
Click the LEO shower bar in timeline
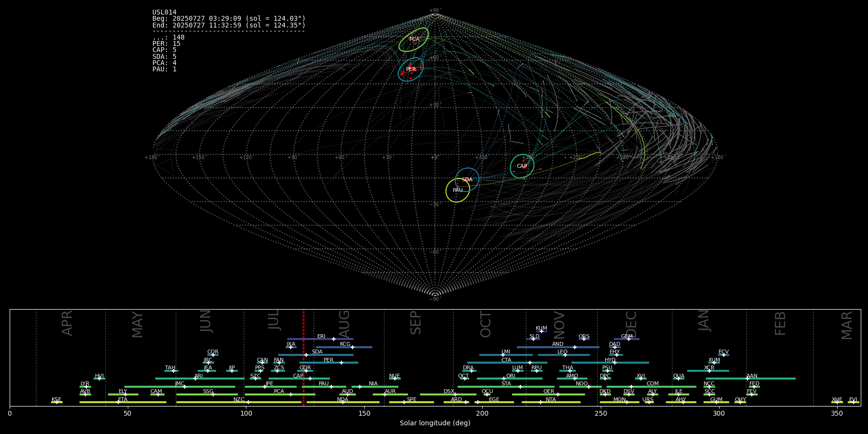point(564,355)
